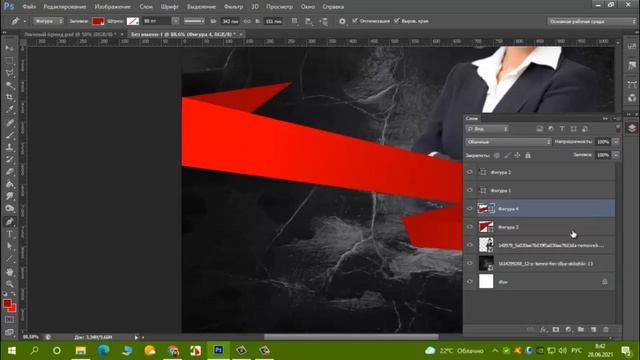Open the Фильтр menu
This screenshot has height=360, width=640.
click(x=233, y=7)
